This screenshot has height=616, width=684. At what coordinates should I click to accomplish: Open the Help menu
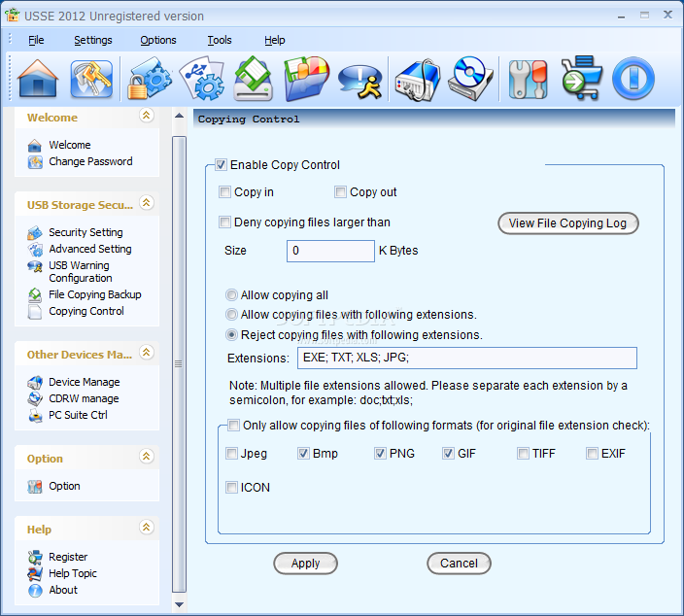click(274, 40)
